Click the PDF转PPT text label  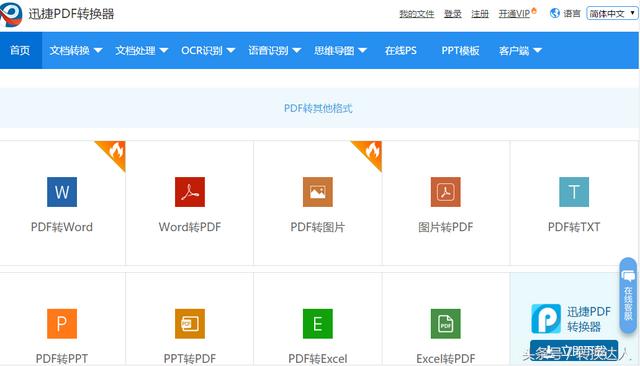point(62,359)
